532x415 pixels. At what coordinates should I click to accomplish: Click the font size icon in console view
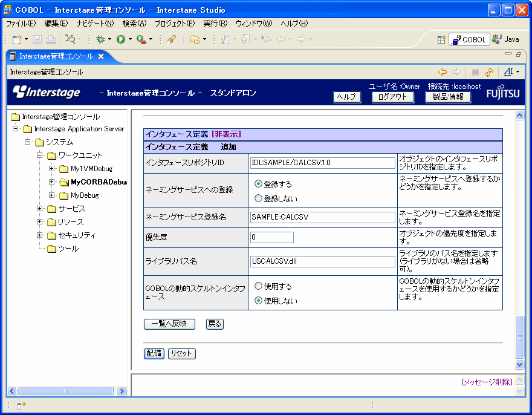click(x=508, y=71)
